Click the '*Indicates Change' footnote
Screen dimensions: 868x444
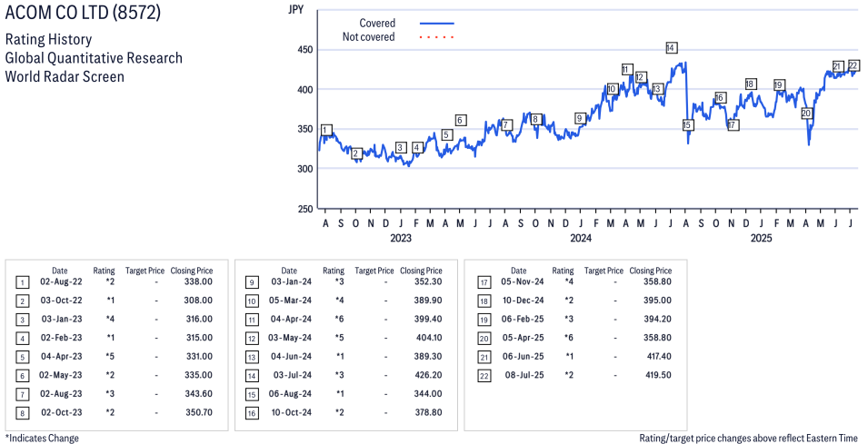coord(42,438)
